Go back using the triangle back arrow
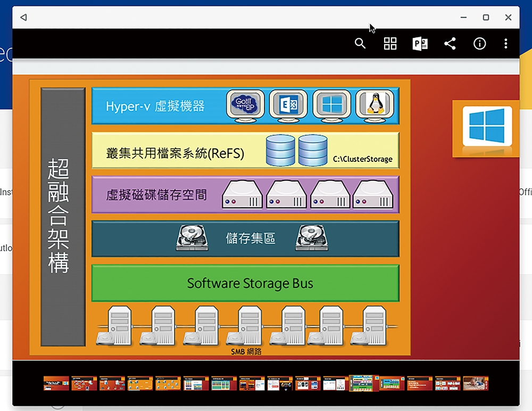The height and width of the screenshot is (411, 532). point(23,17)
